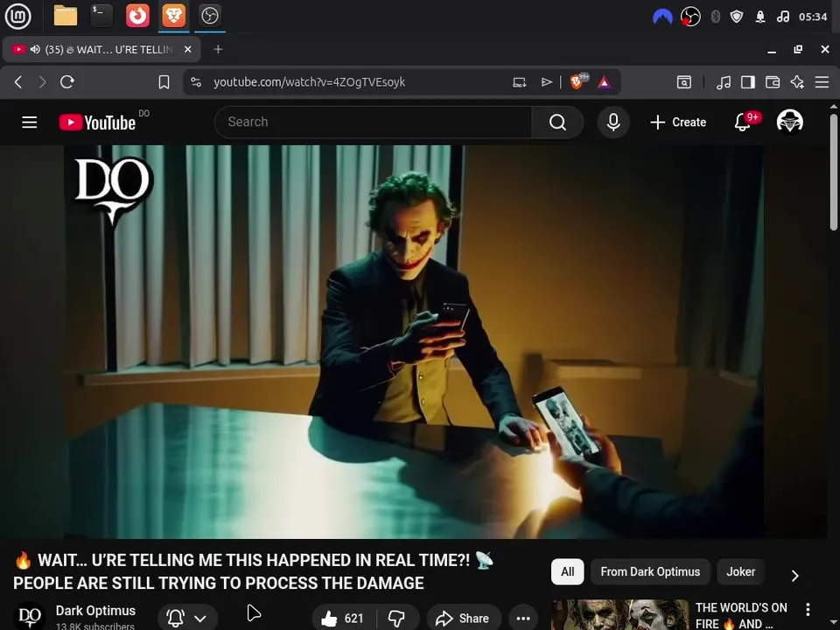The height and width of the screenshot is (630, 840).
Task: Open the Linux Mint start menu
Action: pos(17,16)
